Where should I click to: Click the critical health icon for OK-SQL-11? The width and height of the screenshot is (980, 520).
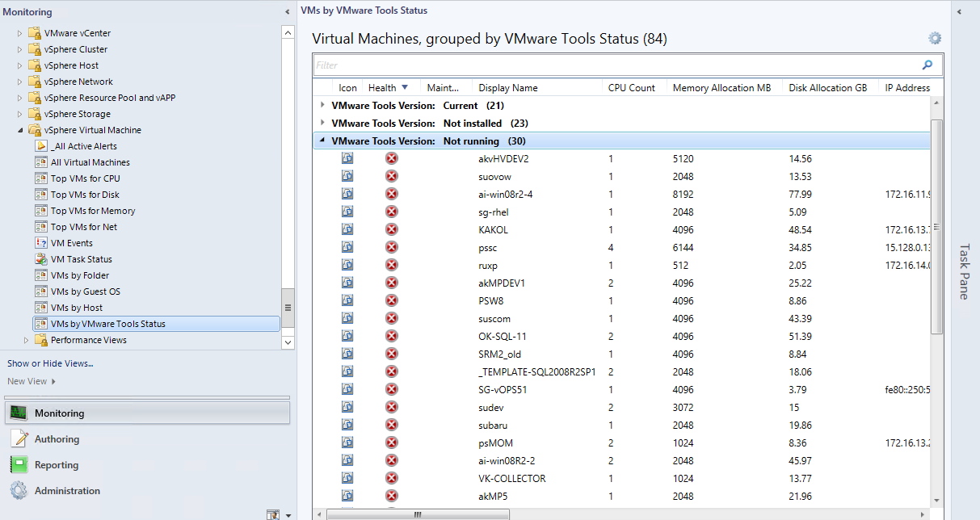[x=392, y=336]
